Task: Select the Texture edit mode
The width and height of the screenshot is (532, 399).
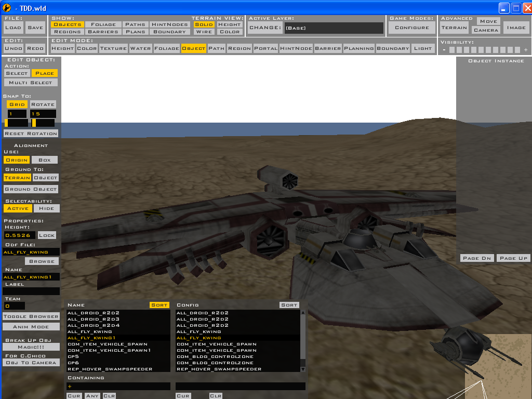Action: [113, 48]
